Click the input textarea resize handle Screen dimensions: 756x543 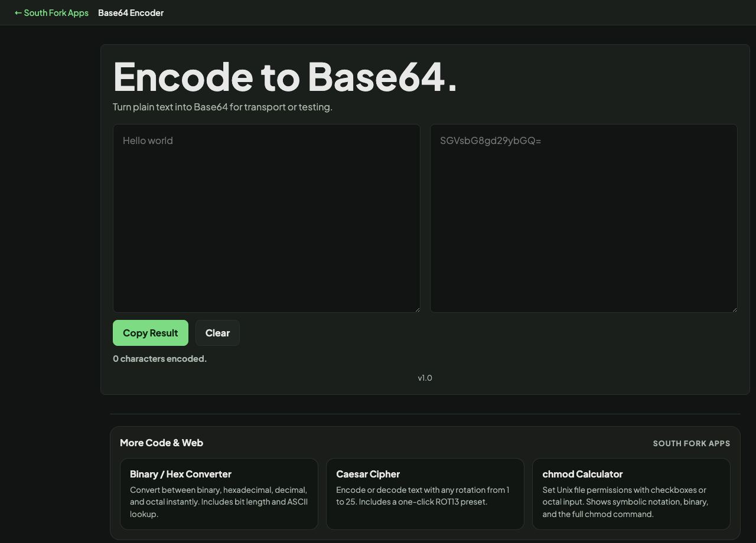[416, 309]
